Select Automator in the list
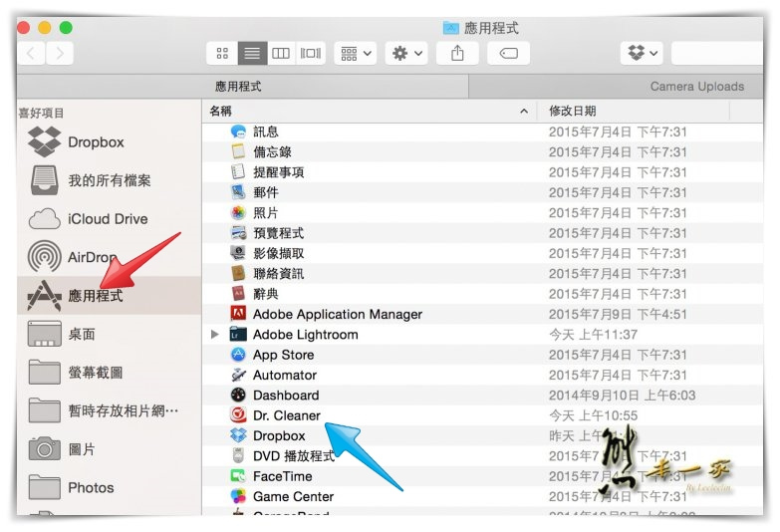The height and width of the screenshot is (532, 780). [x=482, y=375]
